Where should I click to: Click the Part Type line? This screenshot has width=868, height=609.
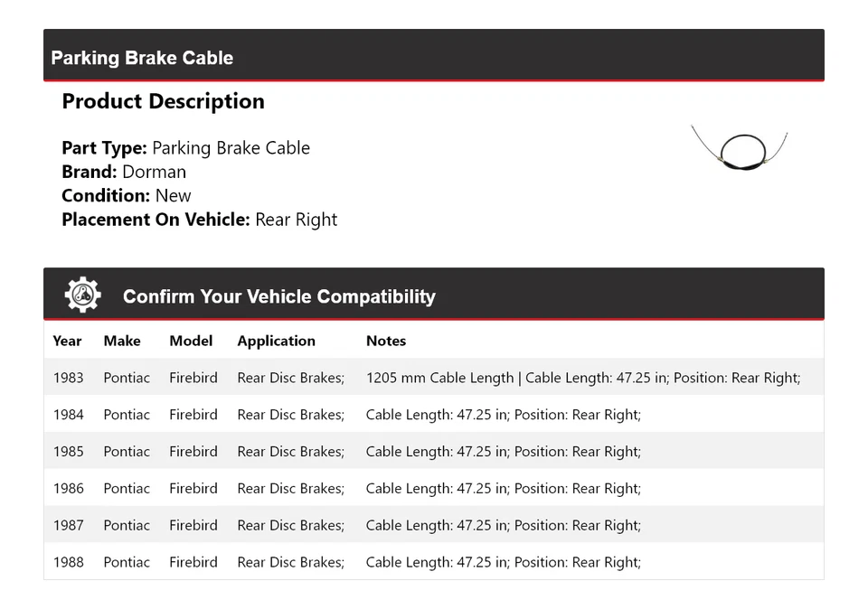[185, 148]
